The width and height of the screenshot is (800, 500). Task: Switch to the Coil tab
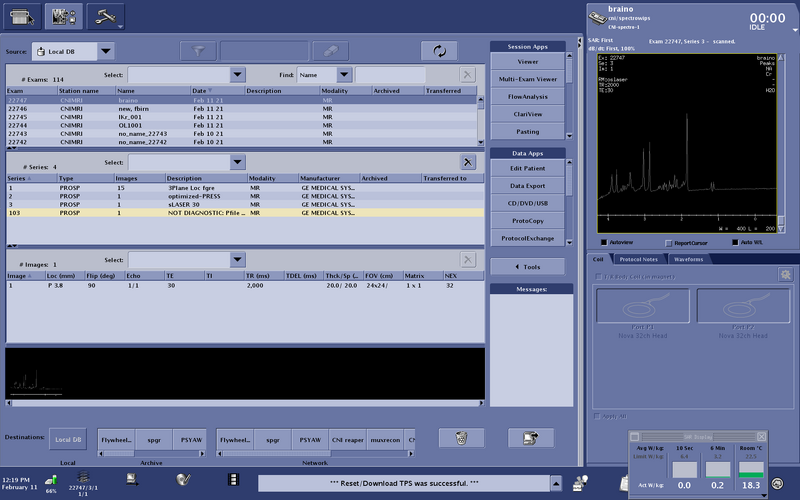tap(598, 259)
